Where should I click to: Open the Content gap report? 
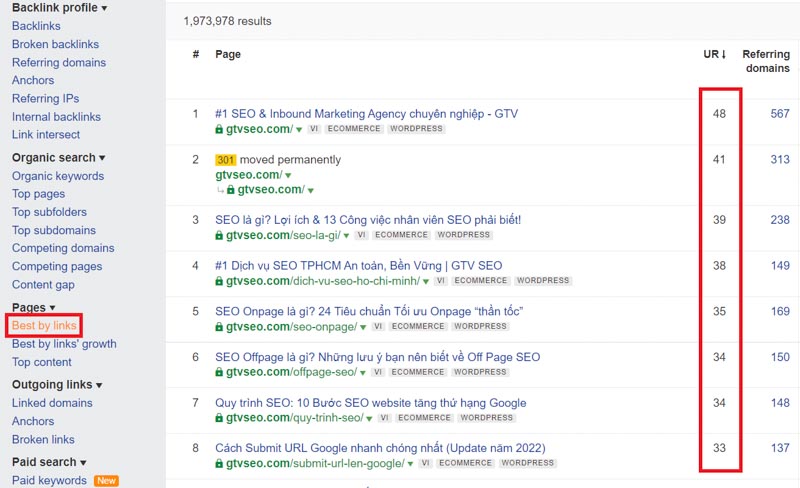pyautogui.click(x=43, y=285)
